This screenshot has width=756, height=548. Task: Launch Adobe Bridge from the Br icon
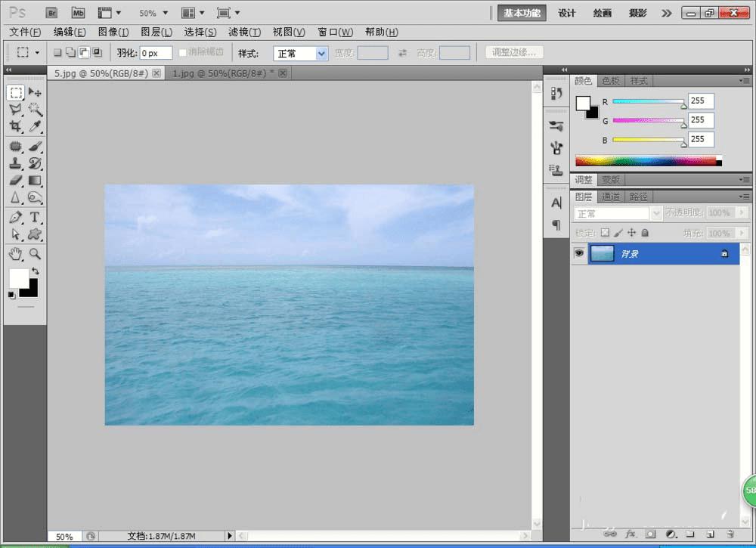click(51, 13)
